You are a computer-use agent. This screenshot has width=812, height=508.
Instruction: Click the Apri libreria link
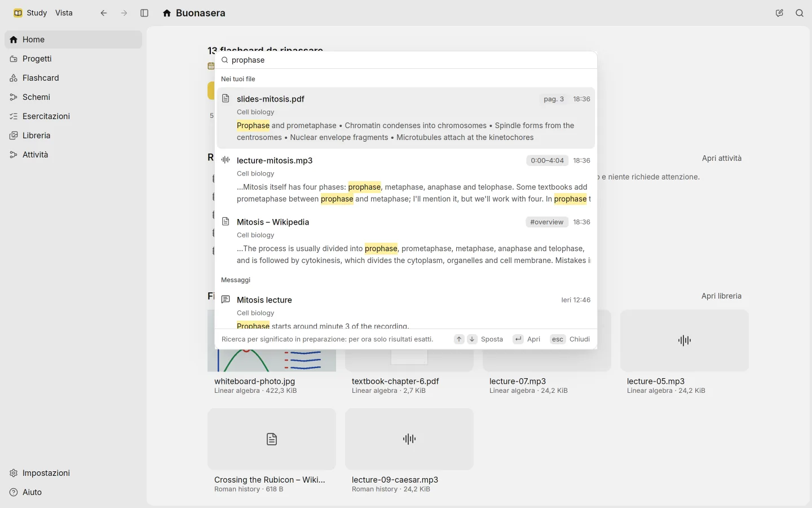tap(721, 296)
